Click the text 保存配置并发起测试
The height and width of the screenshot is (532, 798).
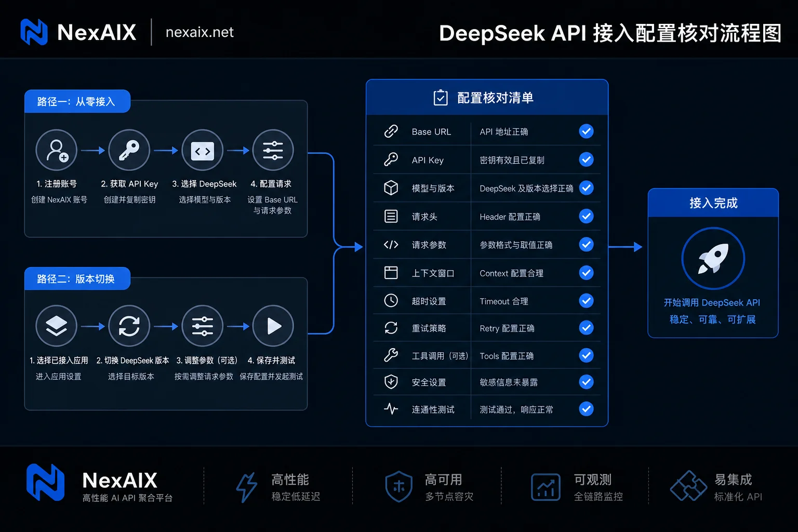point(271,376)
